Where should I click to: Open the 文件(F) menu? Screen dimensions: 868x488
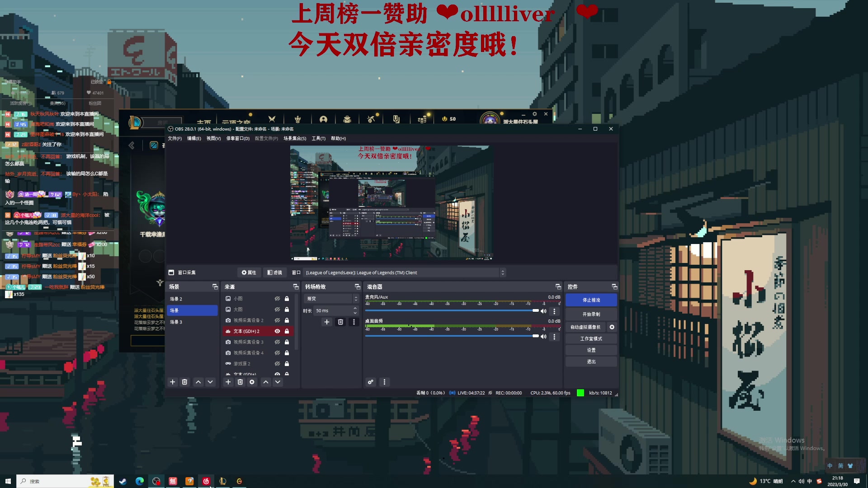tap(175, 139)
